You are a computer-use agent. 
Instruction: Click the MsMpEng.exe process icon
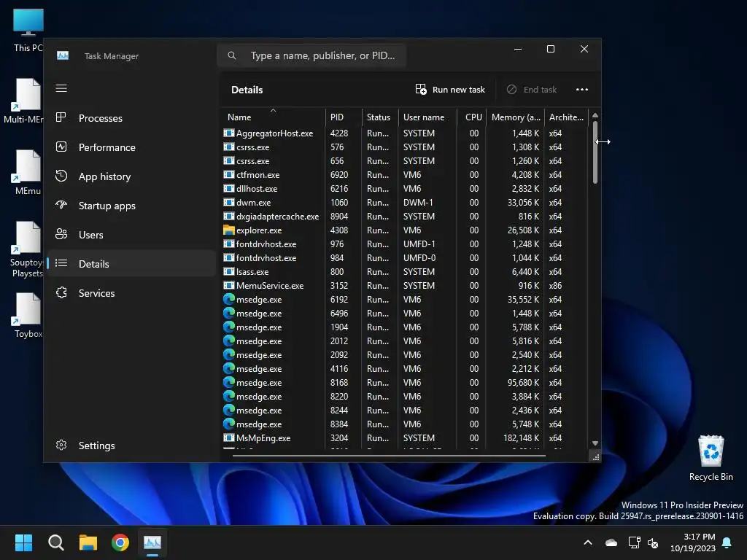point(228,437)
